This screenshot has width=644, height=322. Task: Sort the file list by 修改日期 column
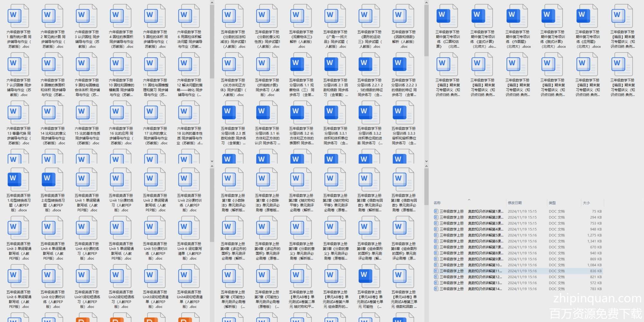pos(515,203)
